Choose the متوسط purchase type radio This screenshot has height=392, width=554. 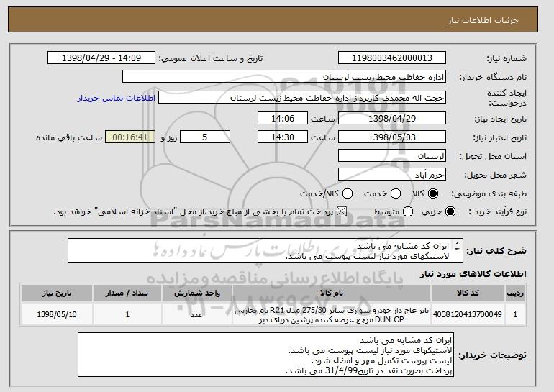pos(408,211)
